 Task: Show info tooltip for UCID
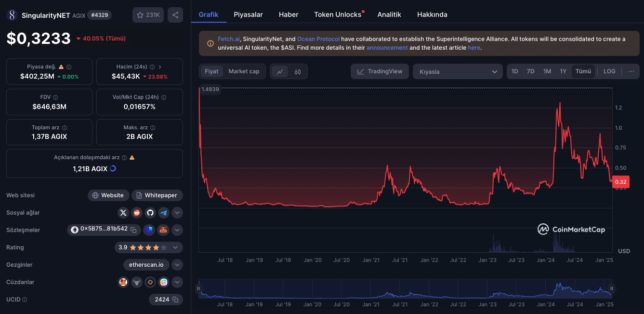(25, 300)
